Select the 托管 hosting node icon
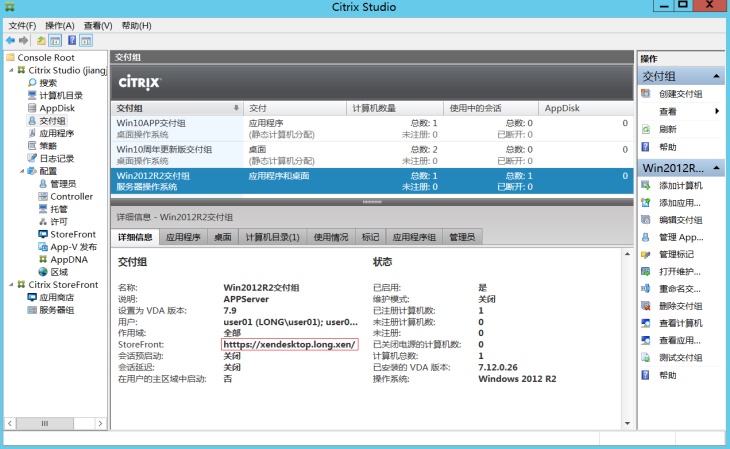The width and height of the screenshot is (730, 449). point(43,209)
